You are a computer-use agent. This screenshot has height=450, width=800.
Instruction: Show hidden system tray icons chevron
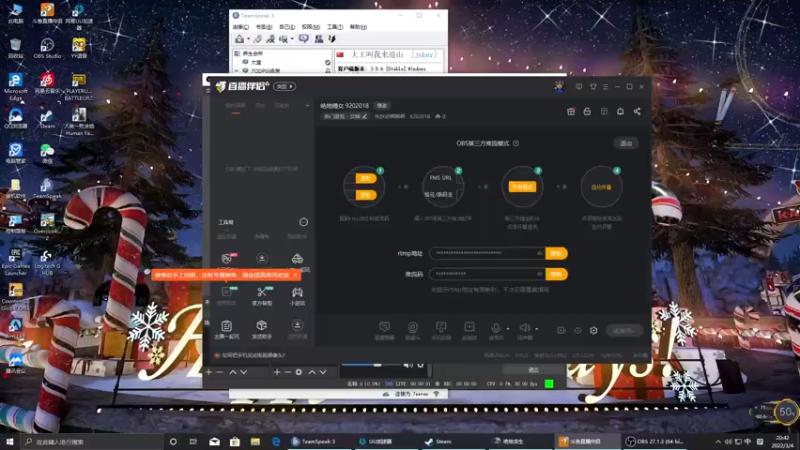tap(718, 442)
